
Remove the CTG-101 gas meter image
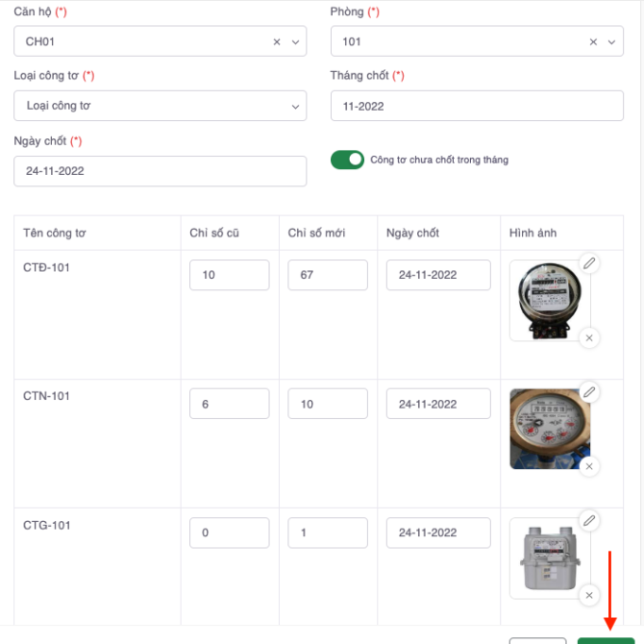click(x=589, y=596)
